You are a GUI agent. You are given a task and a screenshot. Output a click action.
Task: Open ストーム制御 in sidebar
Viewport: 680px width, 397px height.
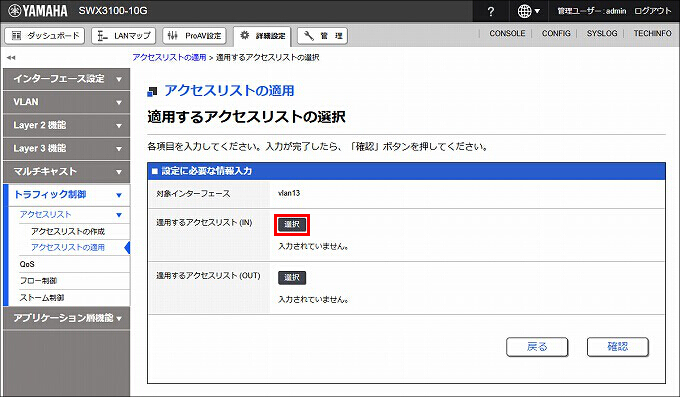(x=42, y=298)
